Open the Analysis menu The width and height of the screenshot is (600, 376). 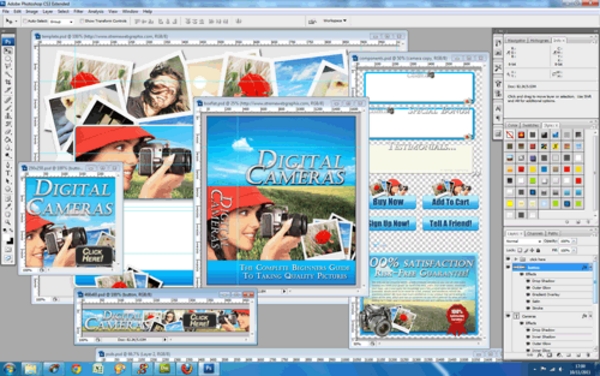tap(96, 11)
